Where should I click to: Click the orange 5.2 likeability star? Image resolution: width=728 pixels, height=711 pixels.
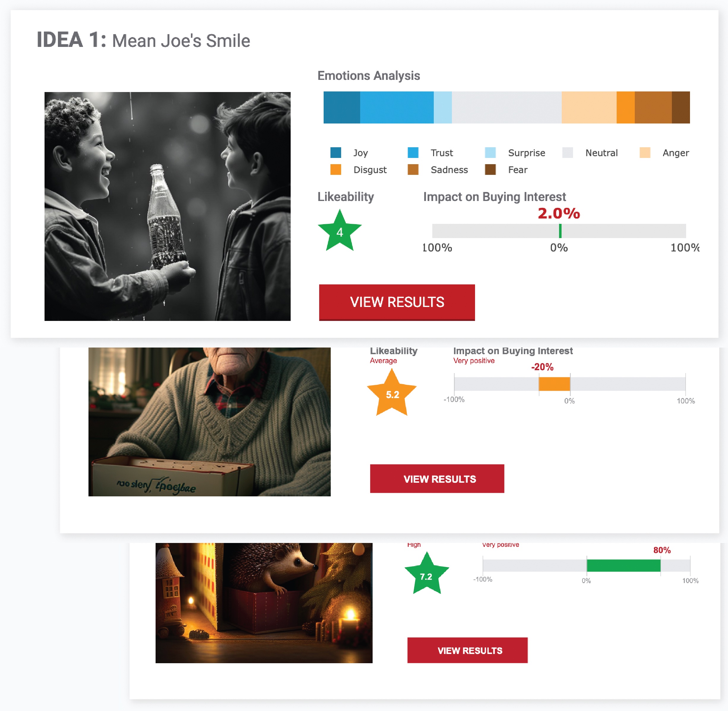click(392, 394)
